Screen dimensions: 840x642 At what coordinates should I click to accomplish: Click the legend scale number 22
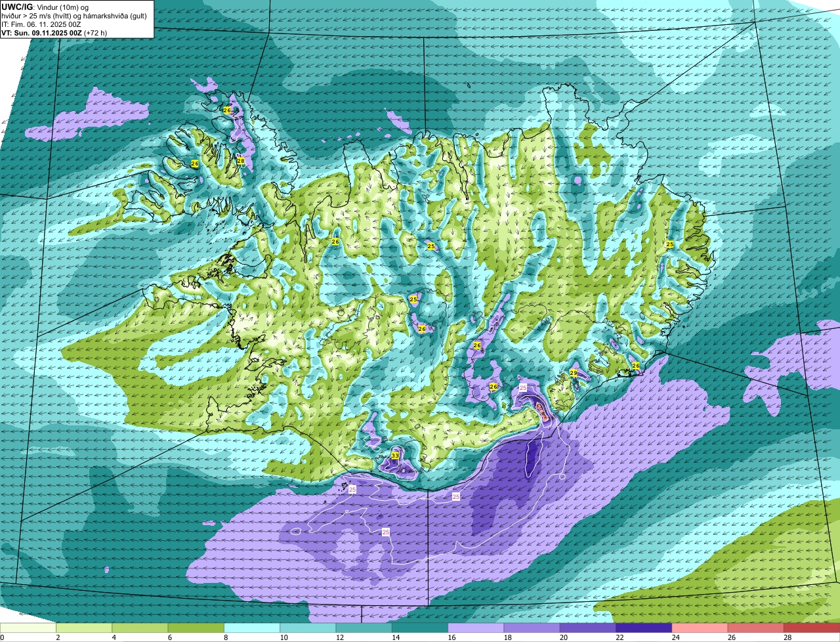[619, 637]
